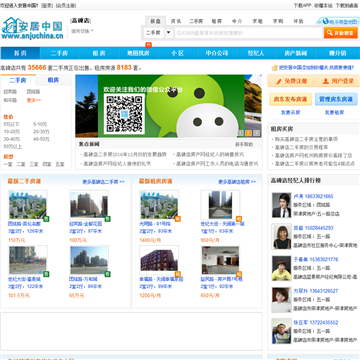Go to 首页 in the blue navigation bar

(x=20, y=53)
